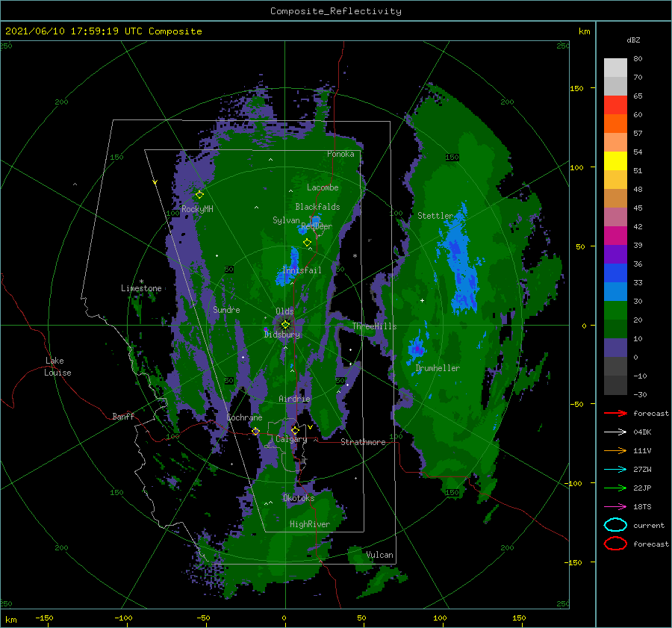Click the yellow diamond marker below Cochrane
672x628 pixels.
(x=255, y=431)
